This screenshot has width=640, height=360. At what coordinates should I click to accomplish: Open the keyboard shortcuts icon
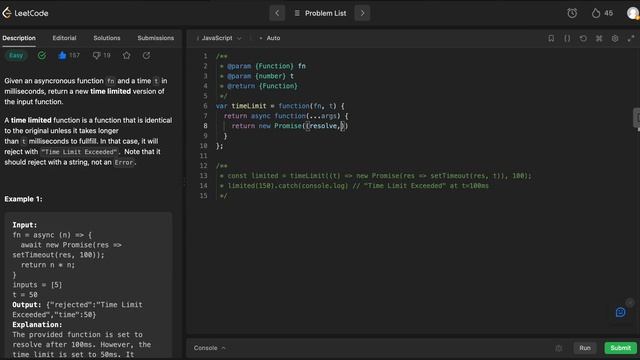599,38
